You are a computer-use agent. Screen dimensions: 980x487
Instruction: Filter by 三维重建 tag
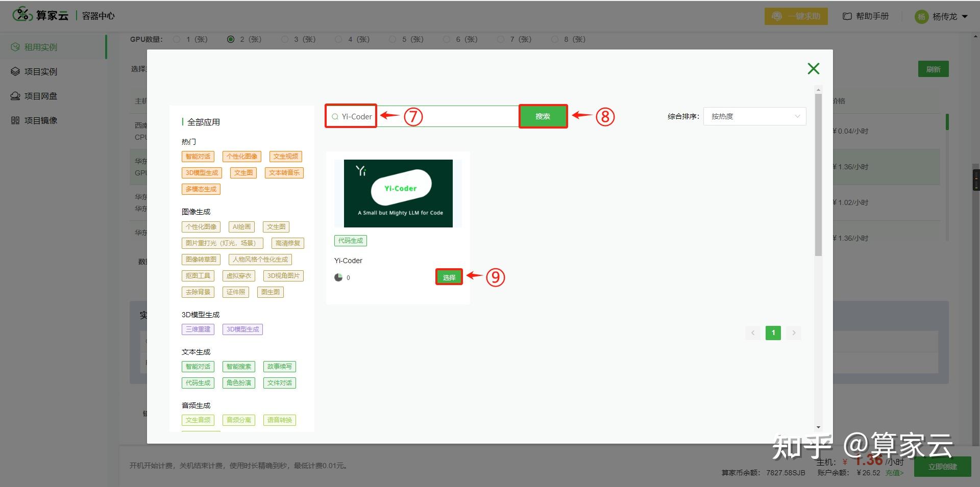(x=198, y=329)
